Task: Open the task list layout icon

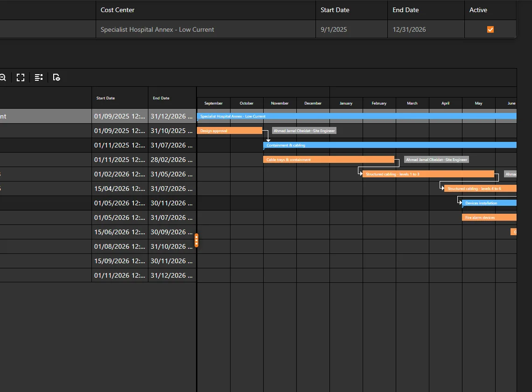Action: point(39,78)
